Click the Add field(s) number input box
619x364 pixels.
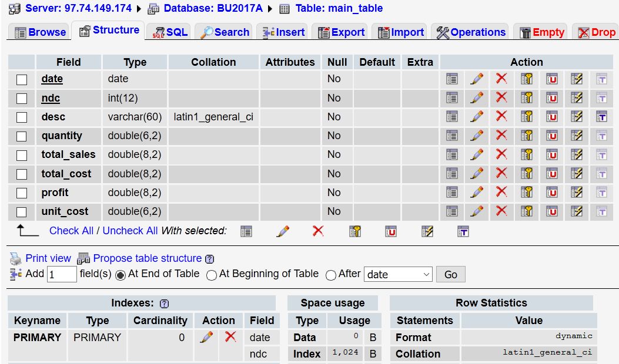62,274
